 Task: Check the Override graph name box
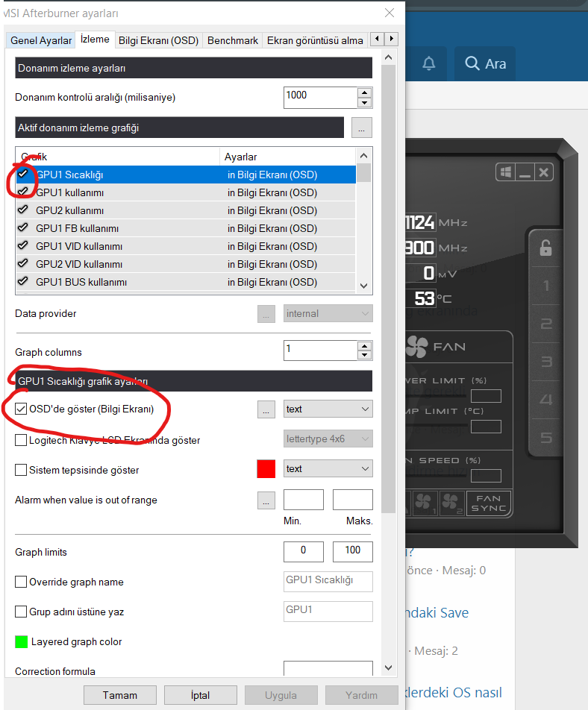(21, 582)
